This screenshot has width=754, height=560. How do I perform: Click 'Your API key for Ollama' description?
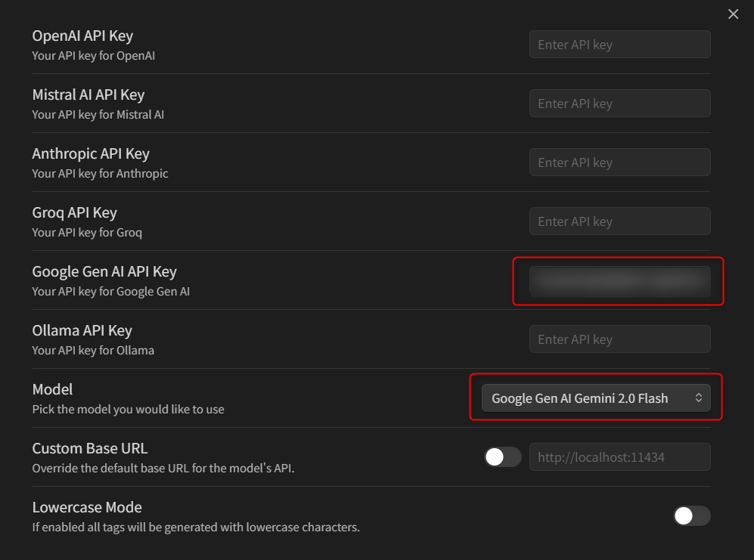[x=93, y=351]
